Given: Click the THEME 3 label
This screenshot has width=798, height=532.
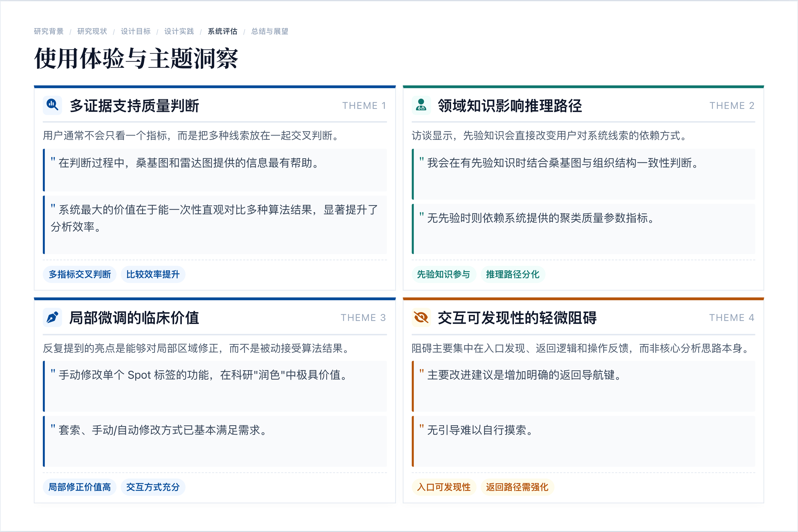Looking at the screenshot, I should click(x=364, y=318).
